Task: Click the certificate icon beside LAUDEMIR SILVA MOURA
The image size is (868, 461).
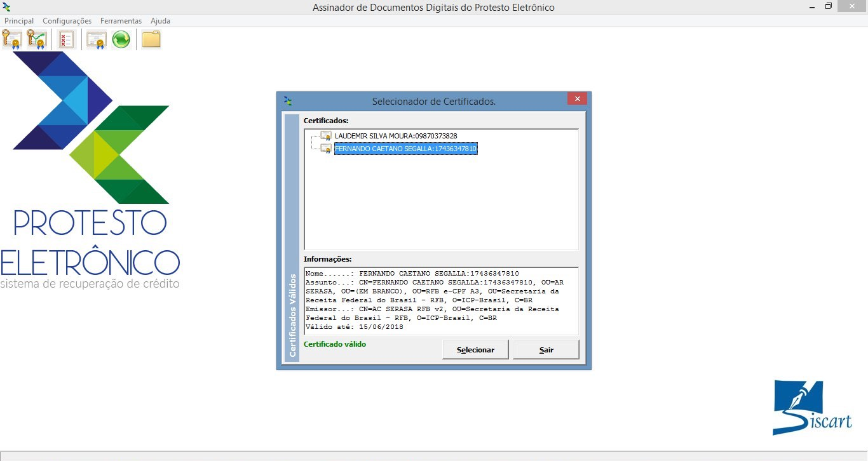Action: 326,136
